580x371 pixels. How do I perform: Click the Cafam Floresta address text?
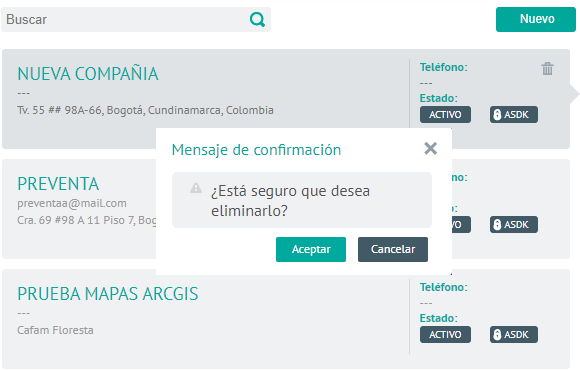point(55,330)
